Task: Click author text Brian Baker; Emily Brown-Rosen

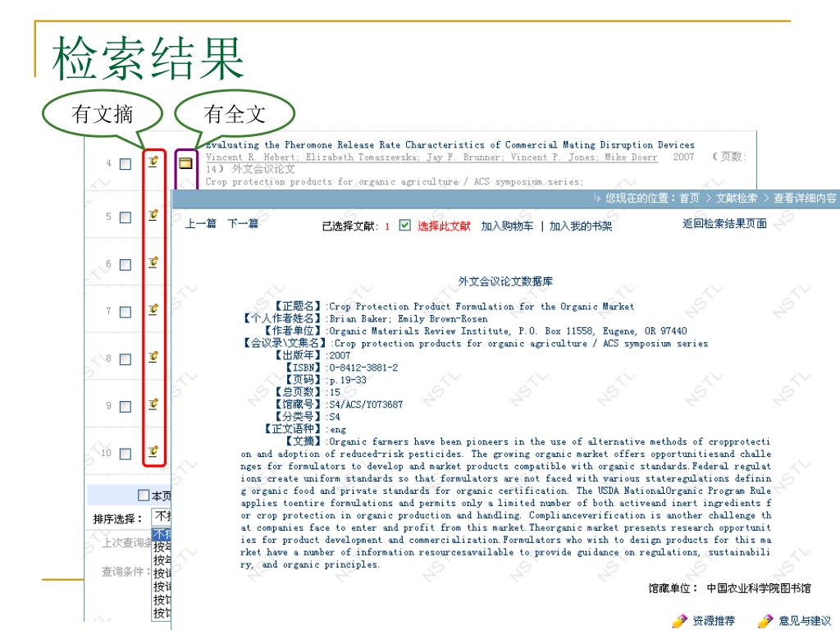Action: click(409, 319)
